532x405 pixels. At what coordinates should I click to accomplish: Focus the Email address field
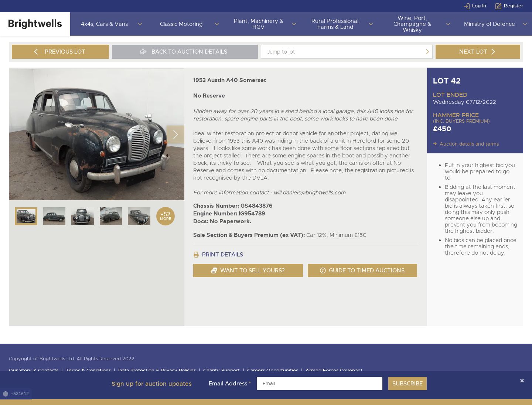point(320,384)
